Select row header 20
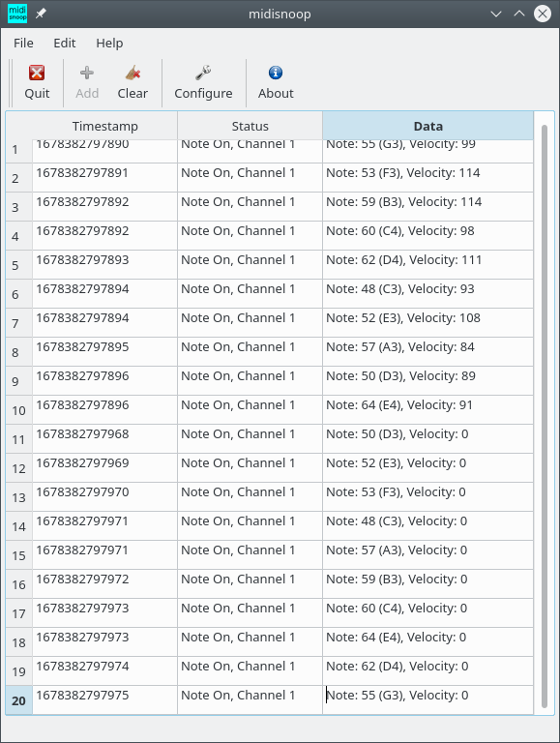The width and height of the screenshot is (560, 743). (19, 700)
